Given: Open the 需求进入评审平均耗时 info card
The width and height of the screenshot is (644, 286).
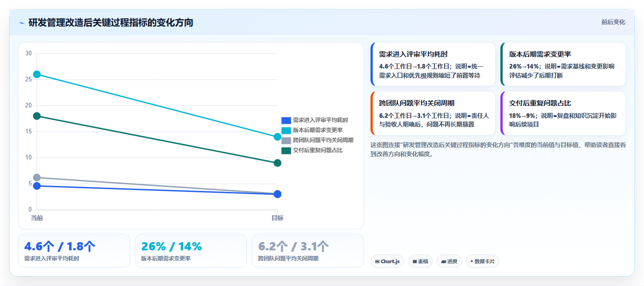Looking at the screenshot, I should [x=433, y=64].
